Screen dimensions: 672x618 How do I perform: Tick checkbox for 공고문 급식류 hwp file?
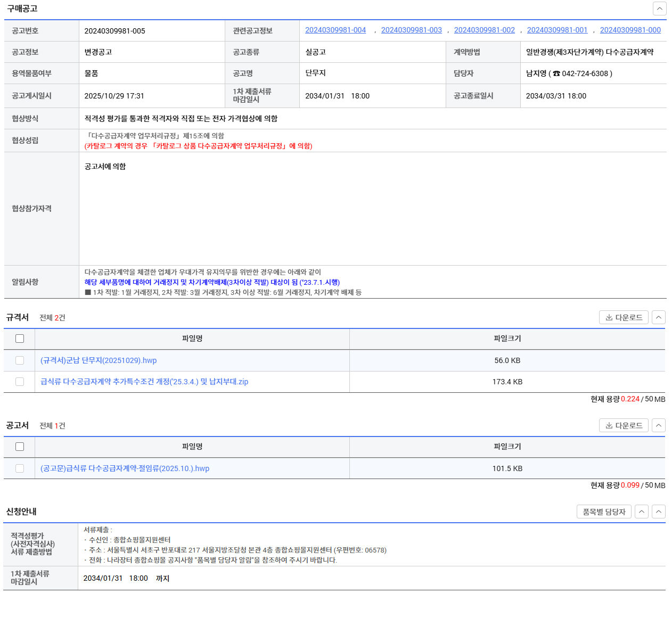tap(20, 469)
